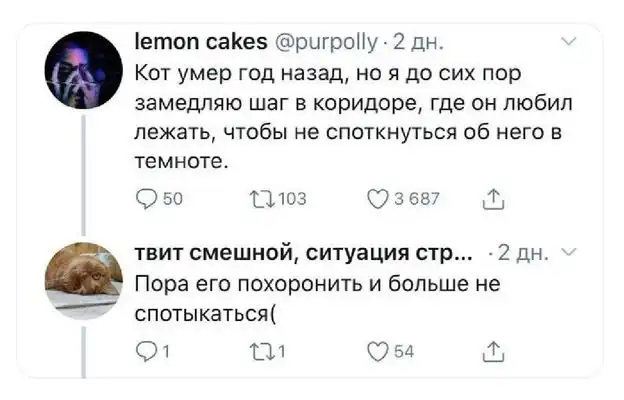The image size is (624, 400).
Task: Reply to the second tweet with cat avatar
Action: [144, 349]
